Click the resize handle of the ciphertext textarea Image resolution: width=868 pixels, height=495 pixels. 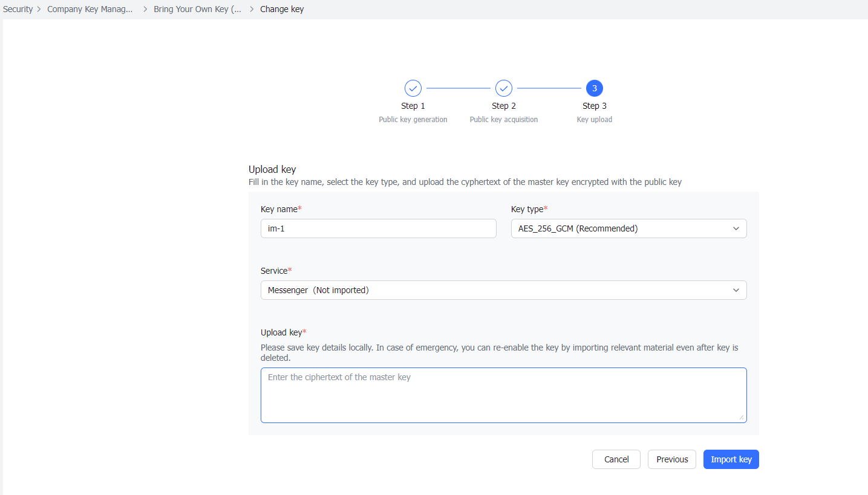743,418
